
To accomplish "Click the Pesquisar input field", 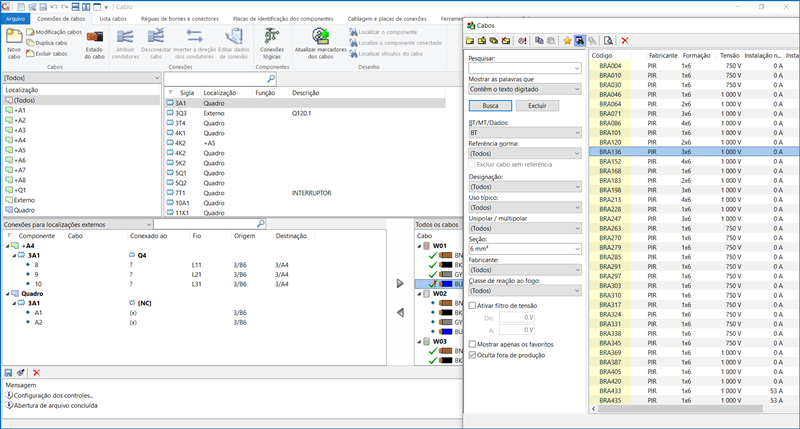I will (520, 68).
